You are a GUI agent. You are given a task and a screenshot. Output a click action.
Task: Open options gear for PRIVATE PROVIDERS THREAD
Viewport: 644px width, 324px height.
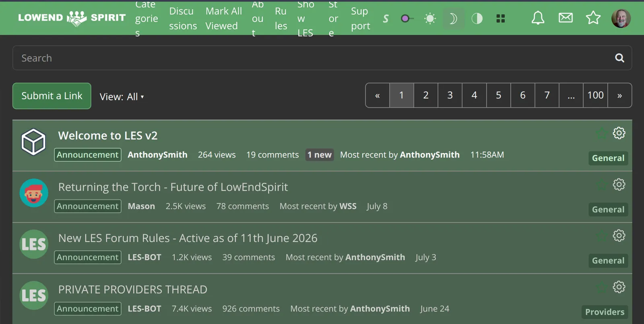click(619, 287)
